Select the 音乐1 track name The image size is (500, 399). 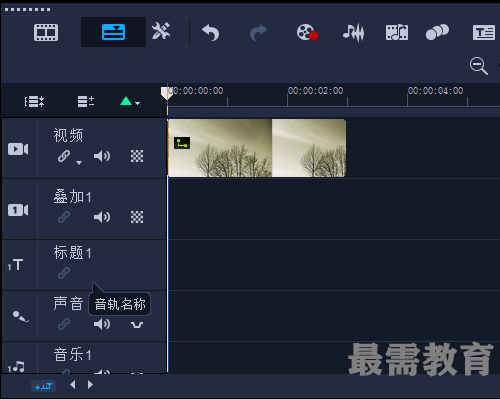coord(72,354)
